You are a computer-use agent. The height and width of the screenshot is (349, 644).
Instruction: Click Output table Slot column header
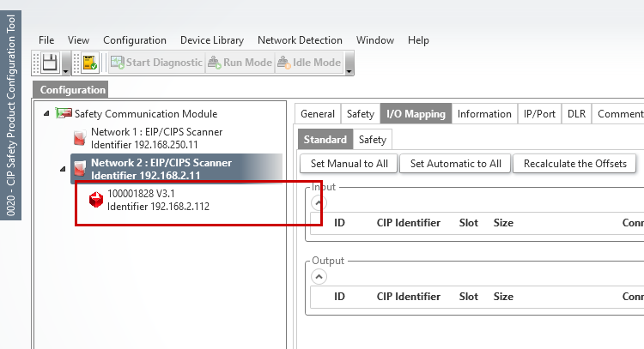(469, 297)
